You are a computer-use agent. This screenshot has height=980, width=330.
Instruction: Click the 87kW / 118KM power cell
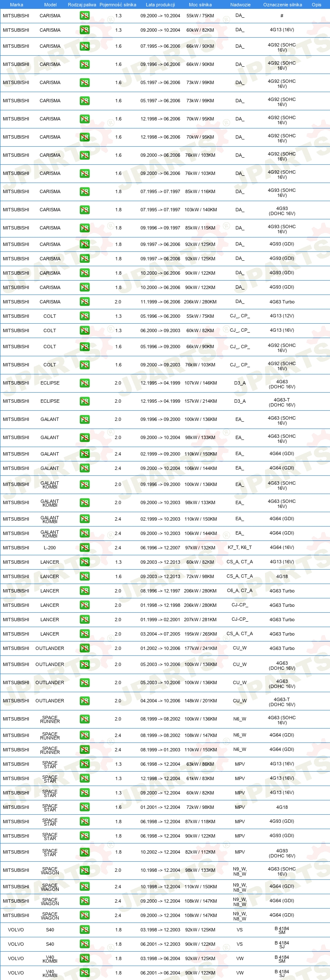(200, 822)
